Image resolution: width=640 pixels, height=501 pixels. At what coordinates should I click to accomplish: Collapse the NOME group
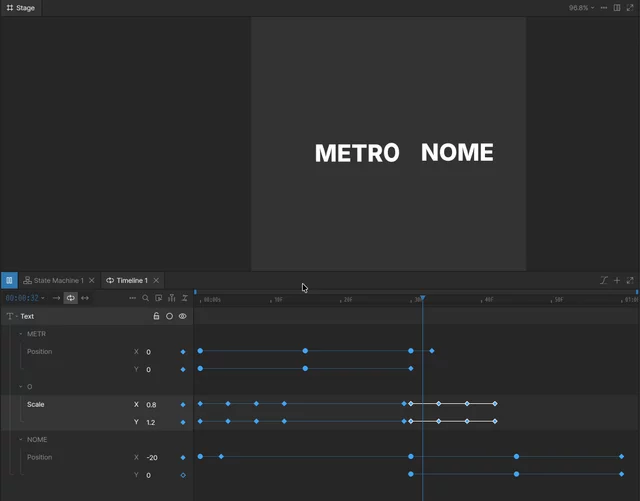coord(21,440)
